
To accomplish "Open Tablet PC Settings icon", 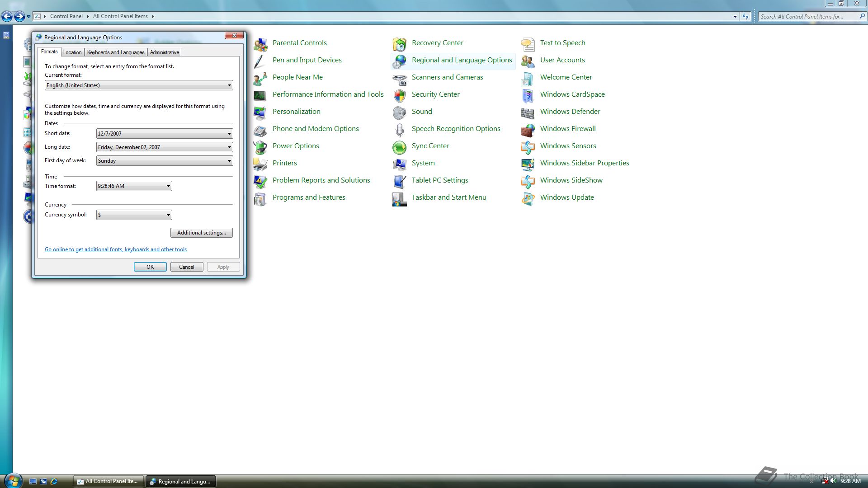I will click(400, 182).
